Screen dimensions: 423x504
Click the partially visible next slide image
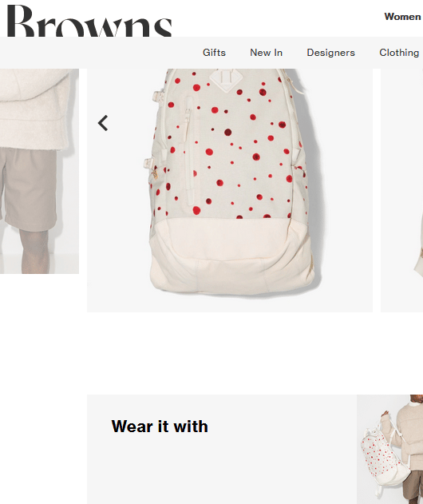click(401, 190)
